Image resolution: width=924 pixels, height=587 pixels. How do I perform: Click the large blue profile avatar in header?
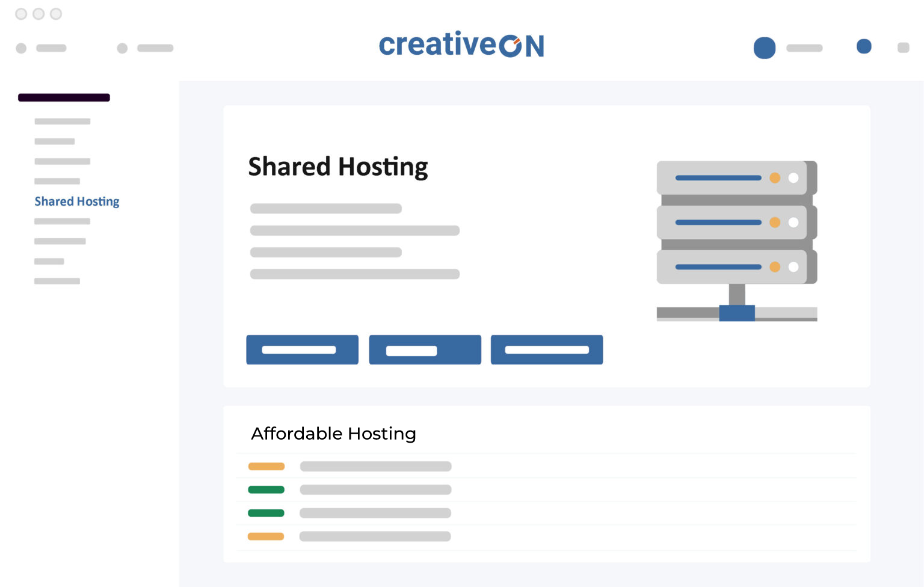(764, 48)
